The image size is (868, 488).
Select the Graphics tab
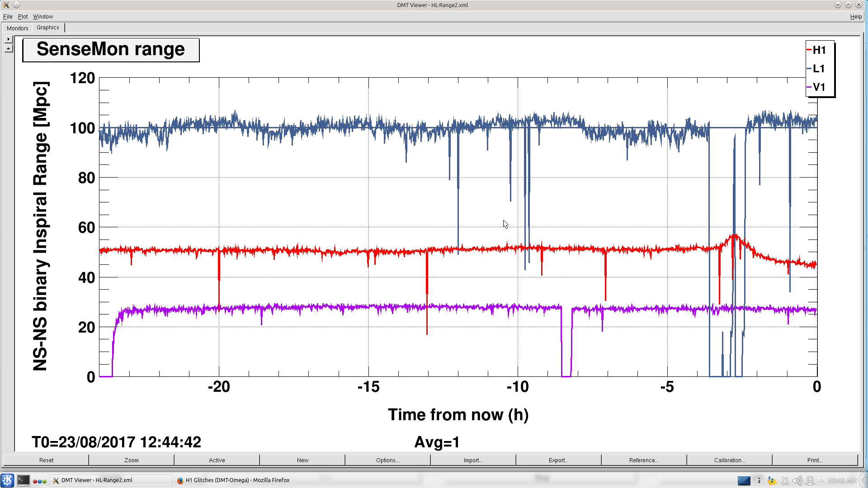click(x=48, y=28)
